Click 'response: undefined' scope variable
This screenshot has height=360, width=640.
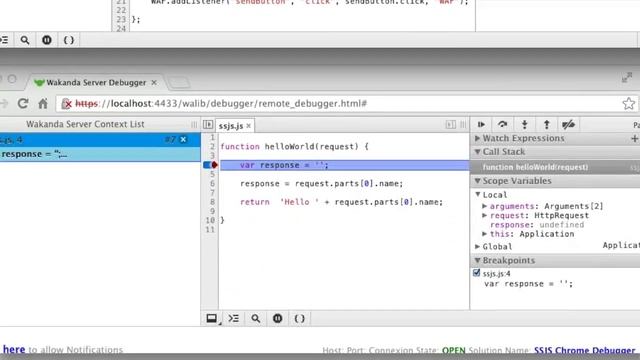pyautogui.click(x=537, y=224)
